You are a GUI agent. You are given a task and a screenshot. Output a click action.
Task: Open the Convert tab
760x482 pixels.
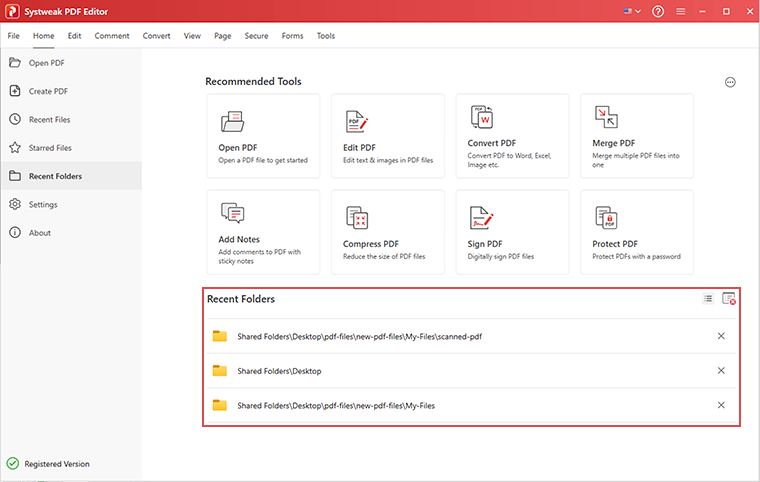pyautogui.click(x=157, y=36)
